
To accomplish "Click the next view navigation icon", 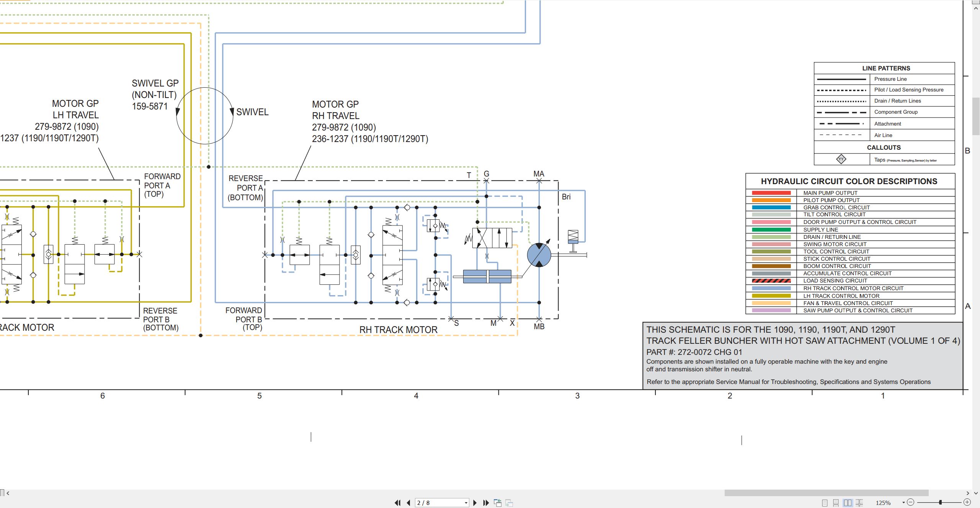I will [x=509, y=503].
